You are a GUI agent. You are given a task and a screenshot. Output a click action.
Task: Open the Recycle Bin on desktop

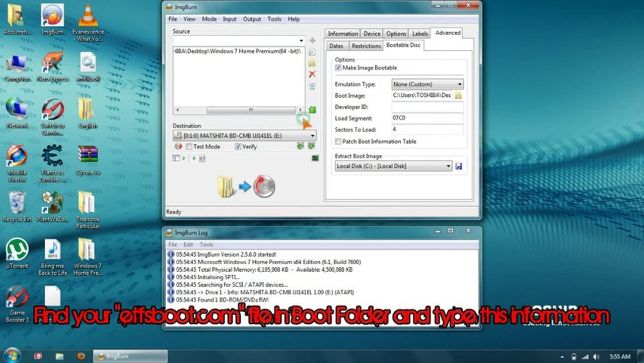click(17, 207)
